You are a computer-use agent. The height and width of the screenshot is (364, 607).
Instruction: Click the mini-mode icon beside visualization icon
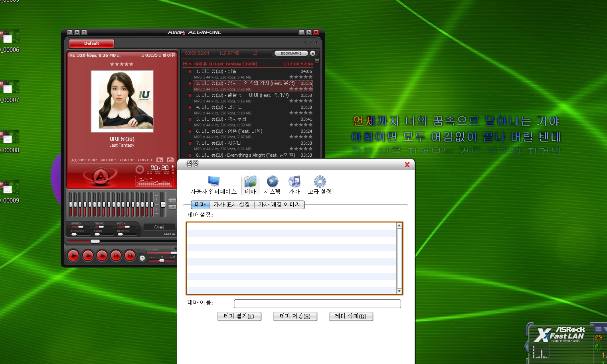pyautogui.click(x=170, y=160)
